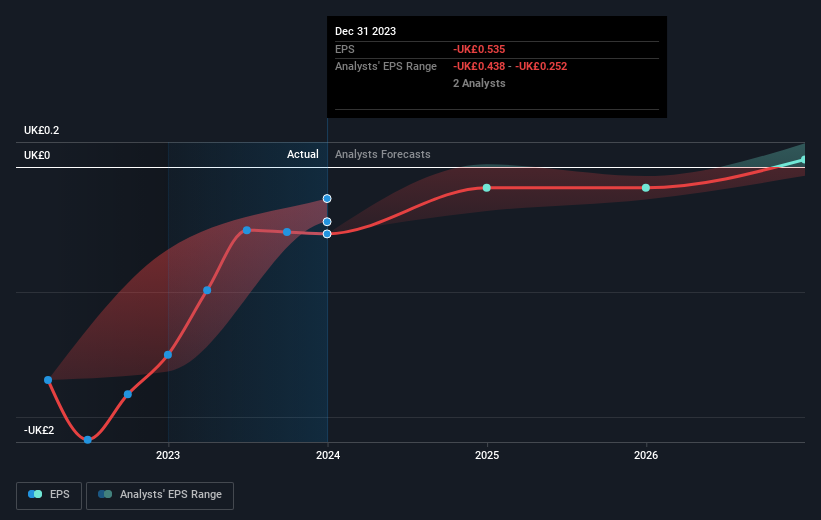Viewport: 821px width, 520px height.
Task: Click the UK£0.2 axis label
Action: [x=41, y=130]
